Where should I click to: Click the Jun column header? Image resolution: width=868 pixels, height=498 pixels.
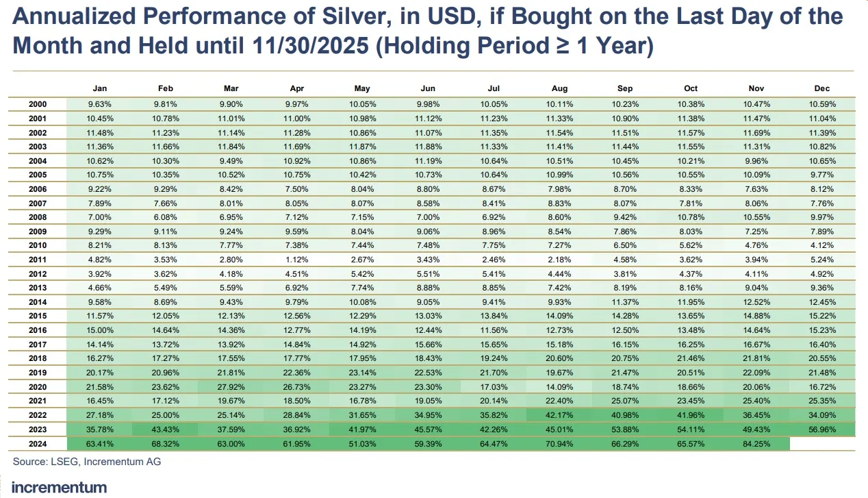point(428,88)
